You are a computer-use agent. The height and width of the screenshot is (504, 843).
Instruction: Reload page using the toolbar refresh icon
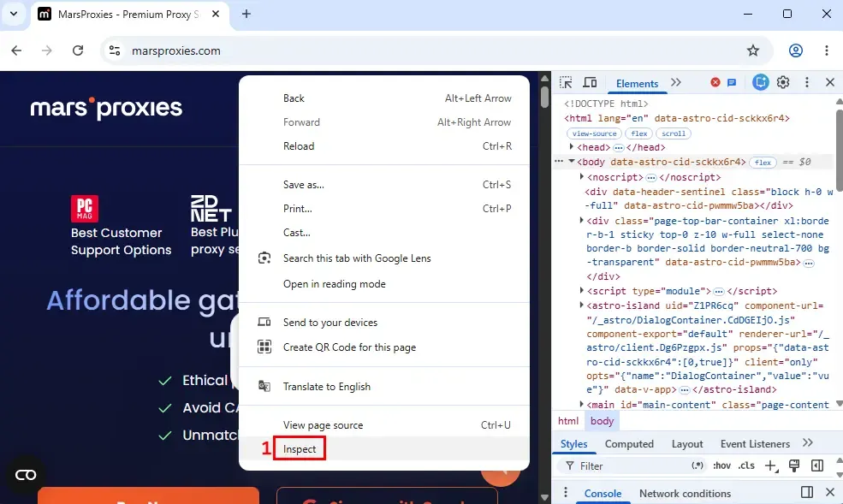(x=78, y=50)
